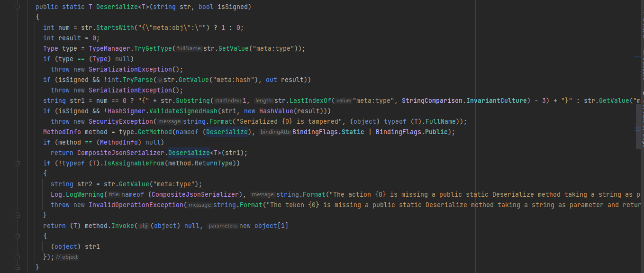The width and height of the screenshot is (644, 273).
Task: Click the "The token {0} is missing" string
Action: tap(453, 205)
